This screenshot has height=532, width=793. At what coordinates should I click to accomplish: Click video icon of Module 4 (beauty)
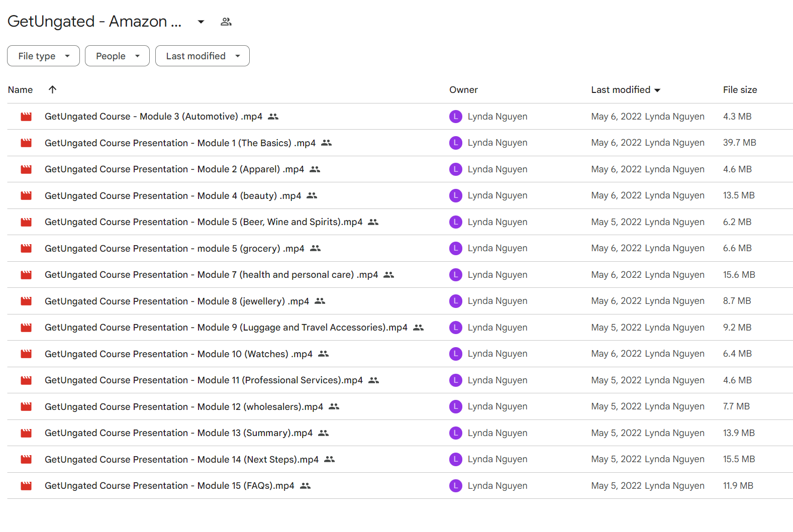26,195
